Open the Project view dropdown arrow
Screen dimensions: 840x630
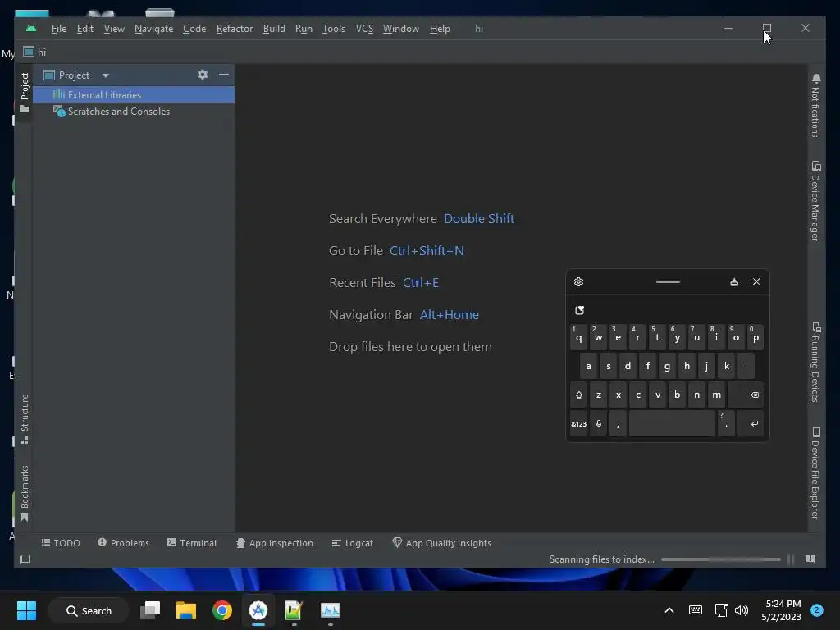click(x=106, y=75)
